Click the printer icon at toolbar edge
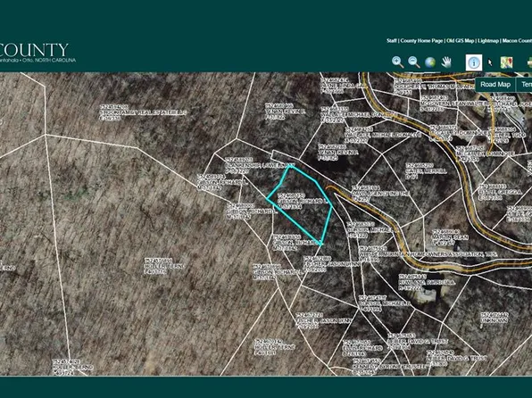This screenshot has height=398, width=532. (529, 63)
